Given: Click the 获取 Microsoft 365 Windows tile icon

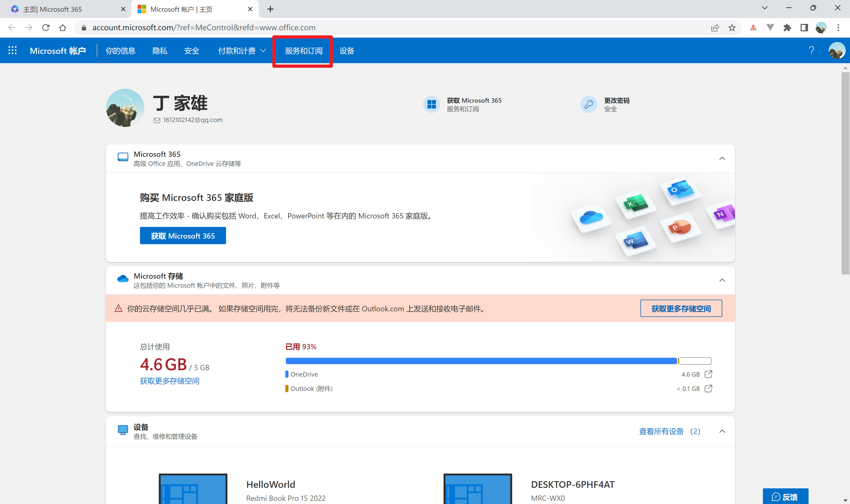Looking at the screenshot, I should 431,104.
